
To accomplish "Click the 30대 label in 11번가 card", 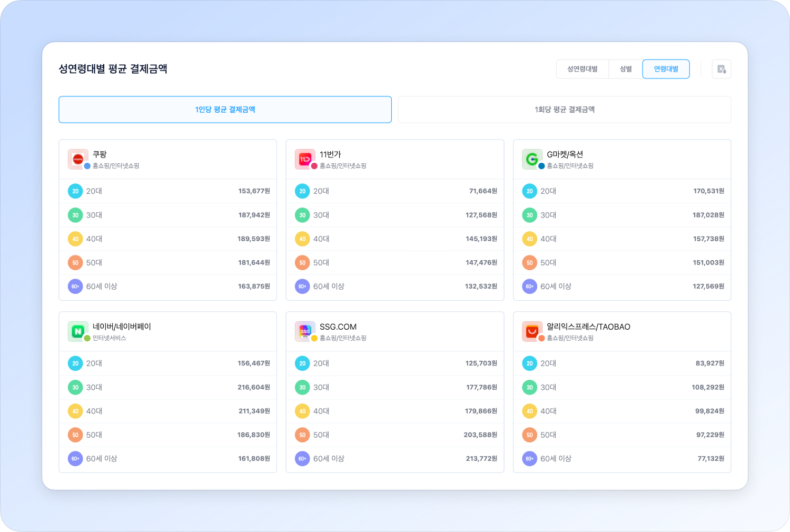I will (321, 215).
